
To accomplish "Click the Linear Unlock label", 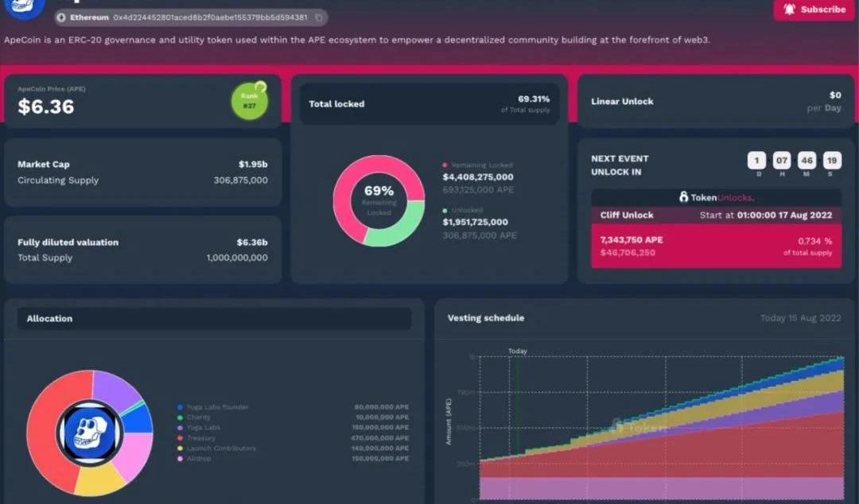I will click(x=622, y=101).
